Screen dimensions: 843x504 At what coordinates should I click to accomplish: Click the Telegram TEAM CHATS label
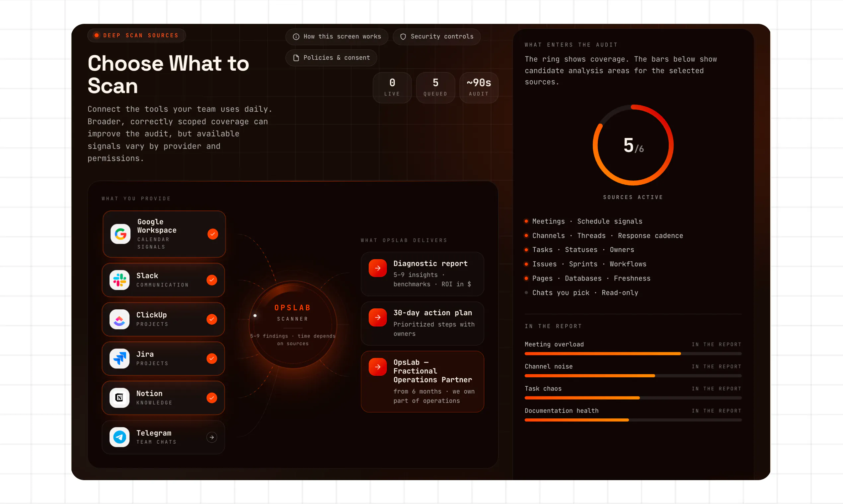156,442
